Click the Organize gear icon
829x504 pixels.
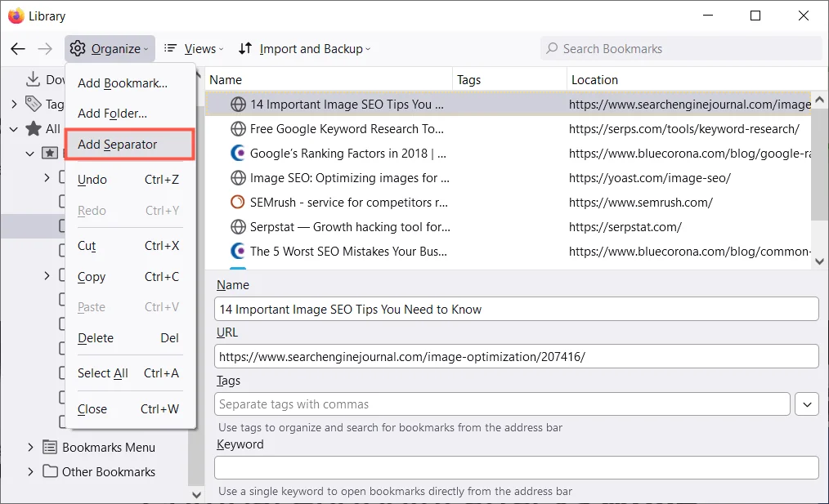[x=78, y=49]
